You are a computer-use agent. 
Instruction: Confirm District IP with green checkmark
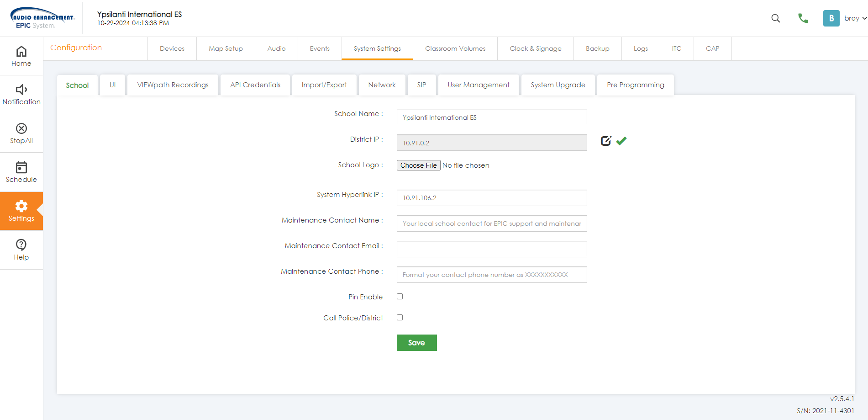(x=621, y=141)
